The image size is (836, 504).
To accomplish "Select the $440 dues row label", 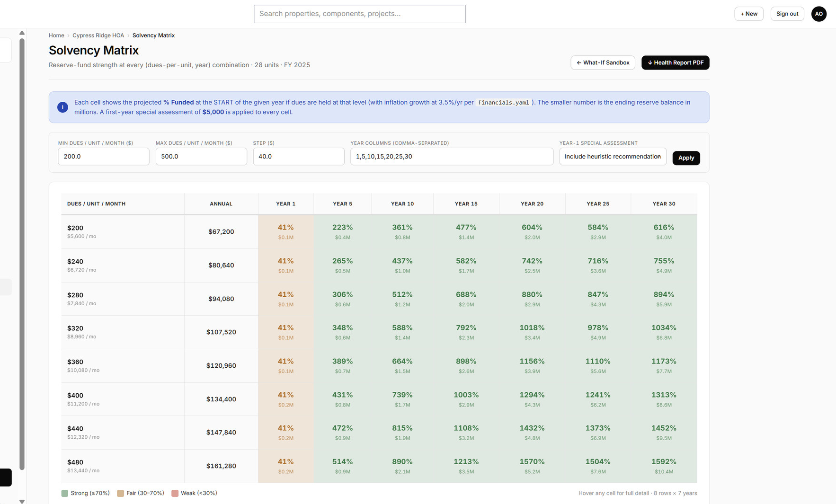I will coord(75,429).
